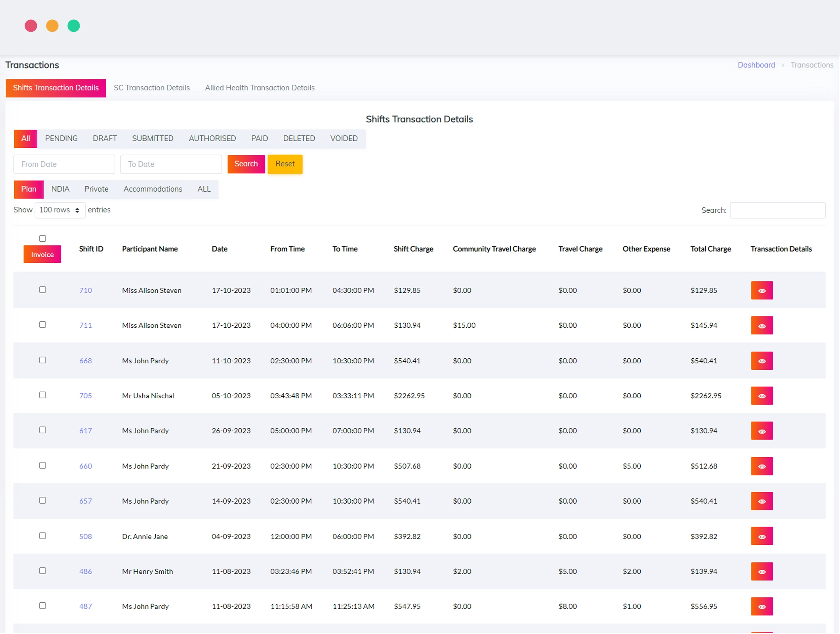
Task: Switch to SC Transaction Details tab
Action: coord(152,88)
